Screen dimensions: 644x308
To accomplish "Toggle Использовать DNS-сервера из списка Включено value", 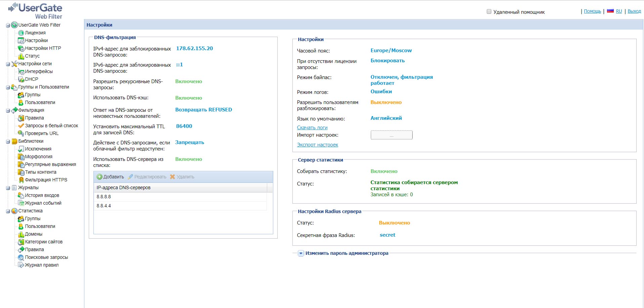I will coord(189,159).
